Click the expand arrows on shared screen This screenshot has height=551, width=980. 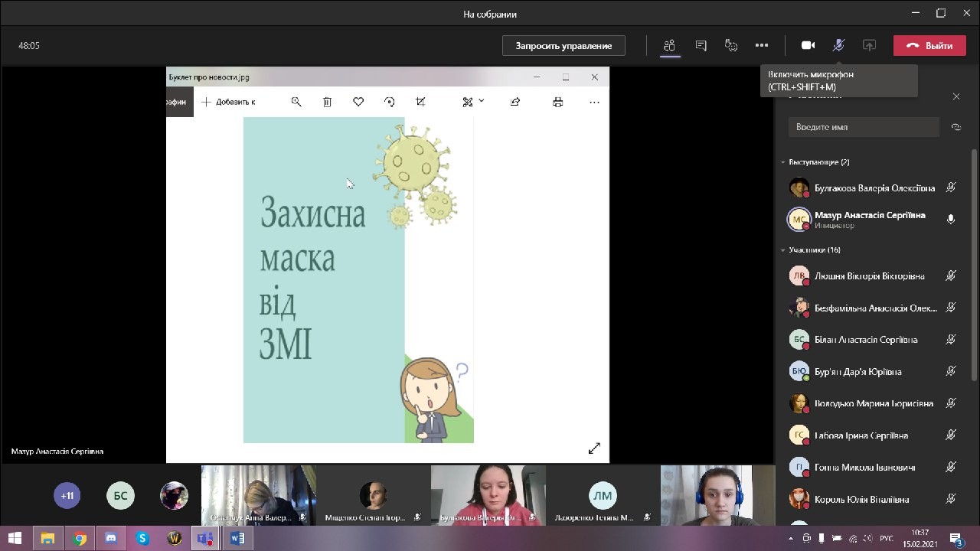[594, 448]
